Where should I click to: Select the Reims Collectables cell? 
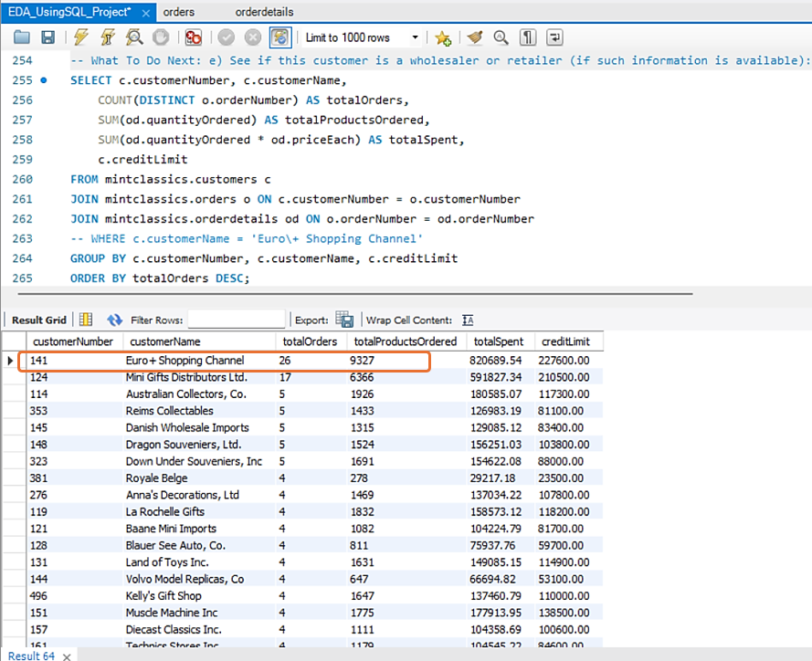click(199, 411)
